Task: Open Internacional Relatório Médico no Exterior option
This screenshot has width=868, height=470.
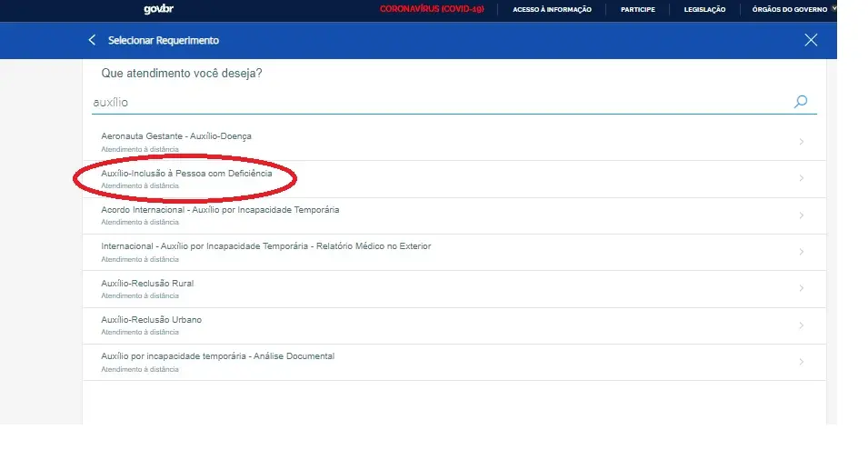Action: click(265, 246)
